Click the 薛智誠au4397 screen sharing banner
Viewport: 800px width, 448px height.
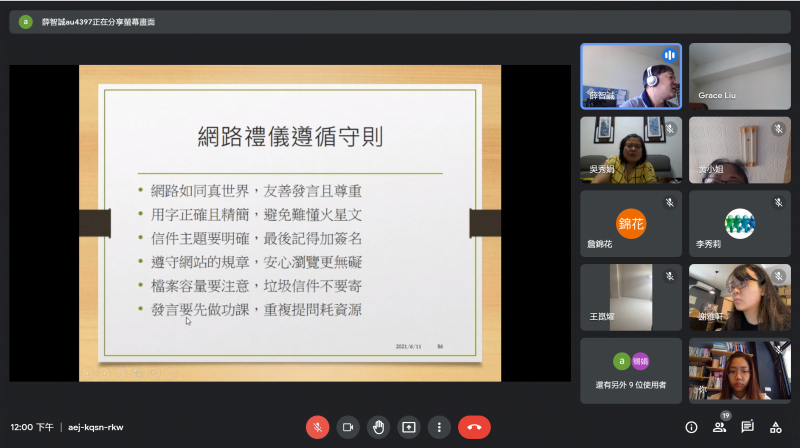400,22
